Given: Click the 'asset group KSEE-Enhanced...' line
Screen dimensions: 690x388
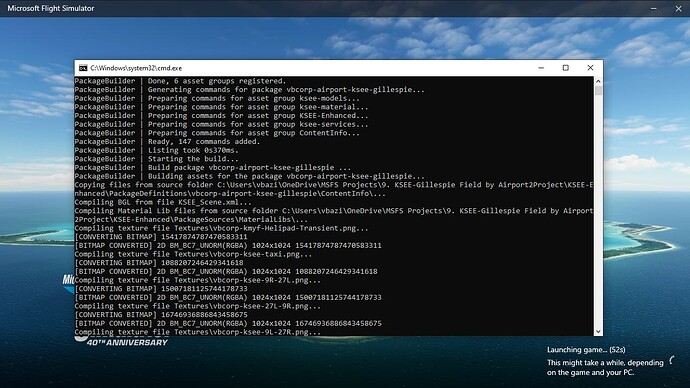Looking at the screenshot, I should coord(221,116).
